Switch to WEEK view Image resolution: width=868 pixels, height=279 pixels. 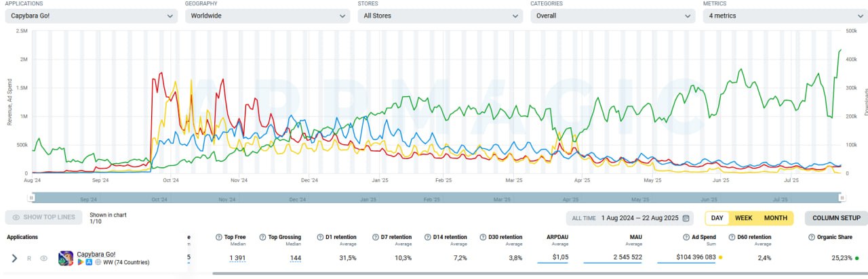pyautogui.click(x=743, y=218)
